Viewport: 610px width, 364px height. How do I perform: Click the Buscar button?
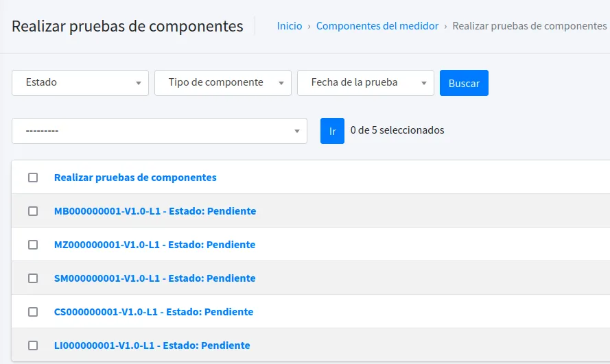point(464,83)
